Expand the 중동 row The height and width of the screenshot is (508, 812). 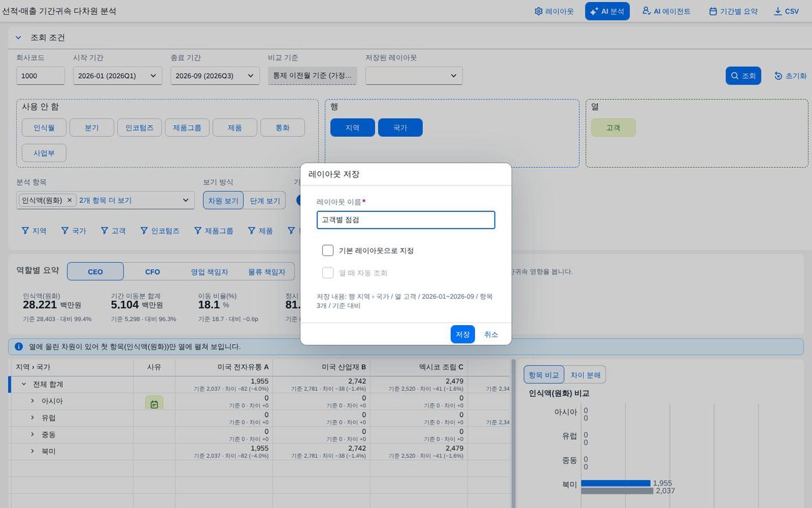click(x=32, y=434)
